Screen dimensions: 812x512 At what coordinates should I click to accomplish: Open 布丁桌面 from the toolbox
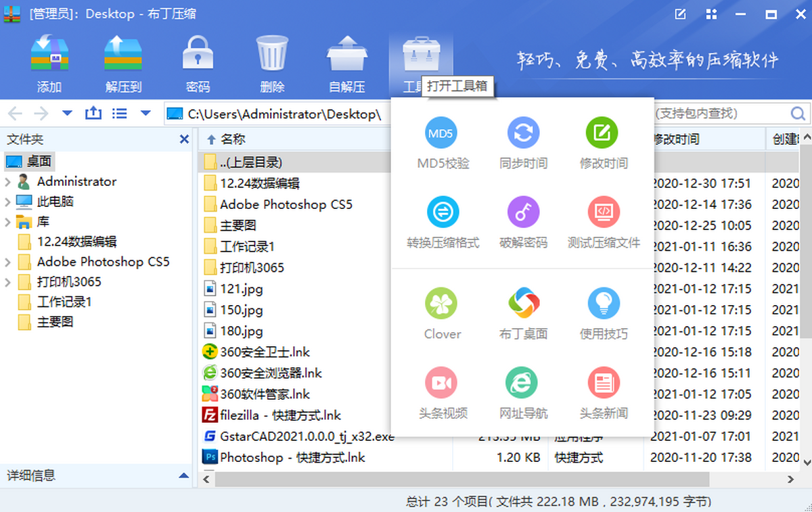(x=523, y=304)
